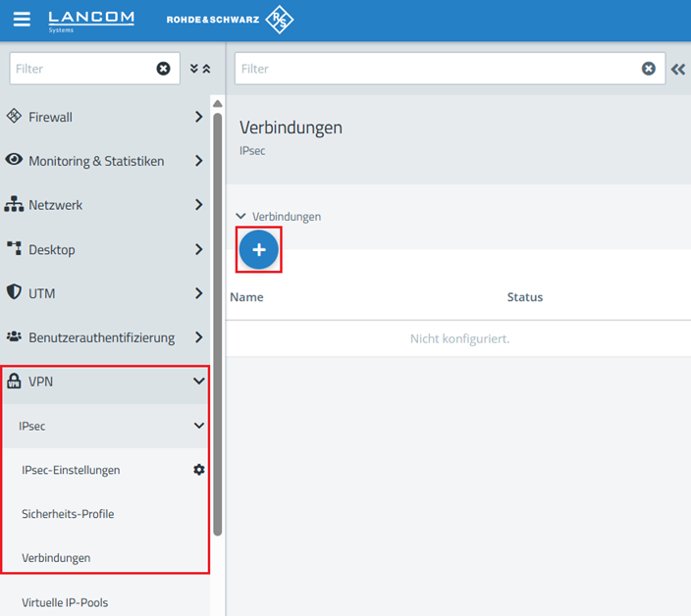Expand Monitoring & Statistiken section
Screen dimensions: 691x616
[198, 161]
